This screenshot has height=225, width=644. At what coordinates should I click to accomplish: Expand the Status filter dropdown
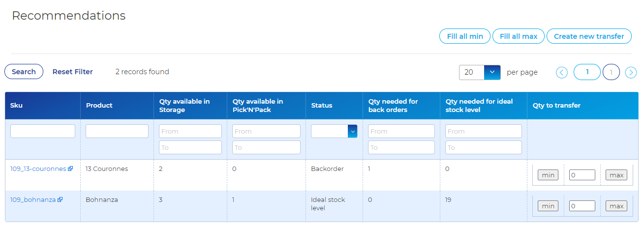click(x=352, y=131)
